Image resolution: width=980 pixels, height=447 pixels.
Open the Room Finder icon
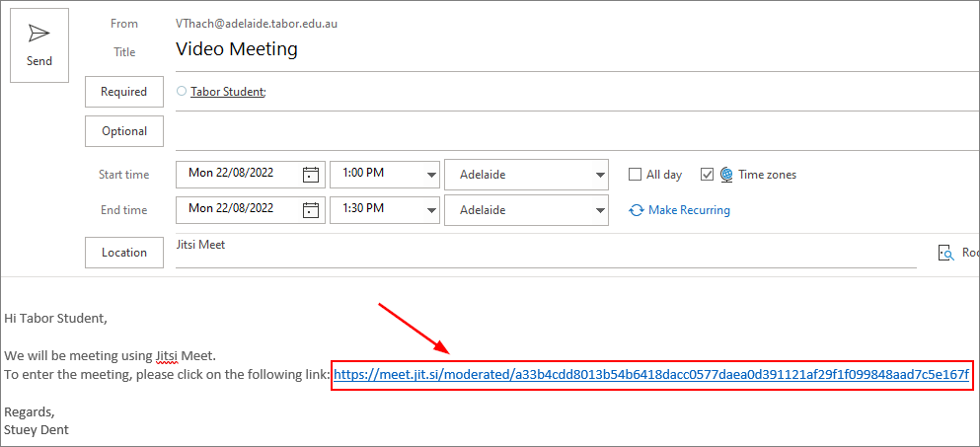point(944,254)
